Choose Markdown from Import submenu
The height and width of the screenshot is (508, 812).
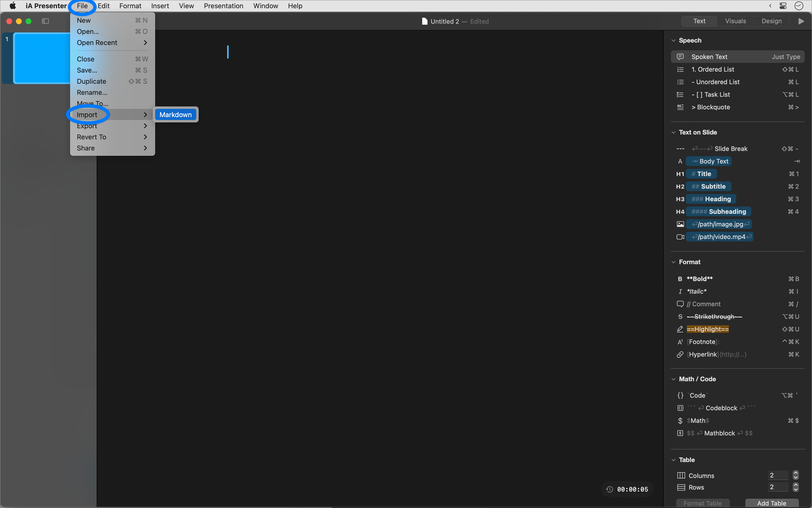[175, 115]
